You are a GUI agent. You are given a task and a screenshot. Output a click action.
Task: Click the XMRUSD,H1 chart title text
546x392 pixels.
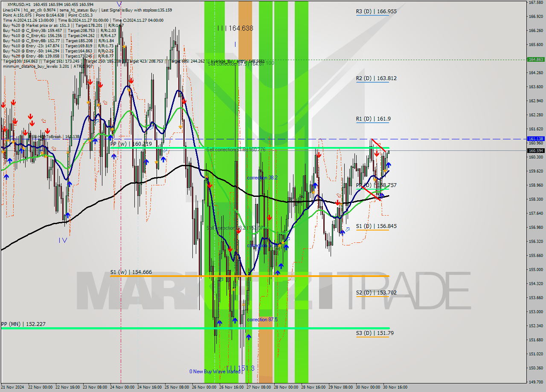tap(20, 4)
